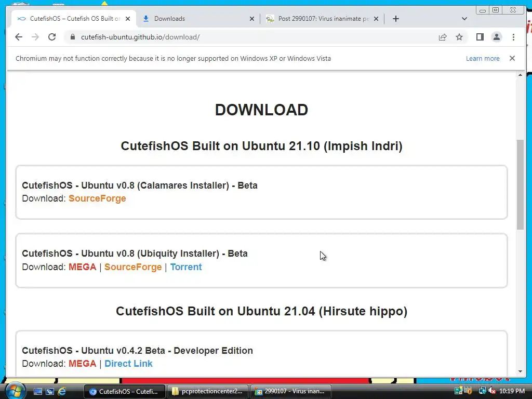Switch to the Post 2990107 Virus tab

(x=322, y=19)
